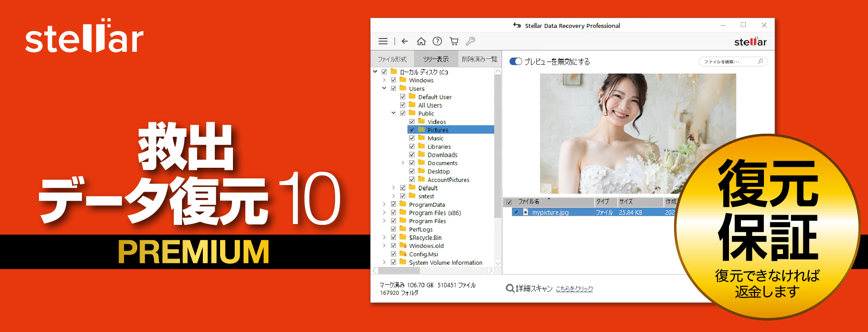Click the horizontal scrollbar right arrow

[490, 270]
